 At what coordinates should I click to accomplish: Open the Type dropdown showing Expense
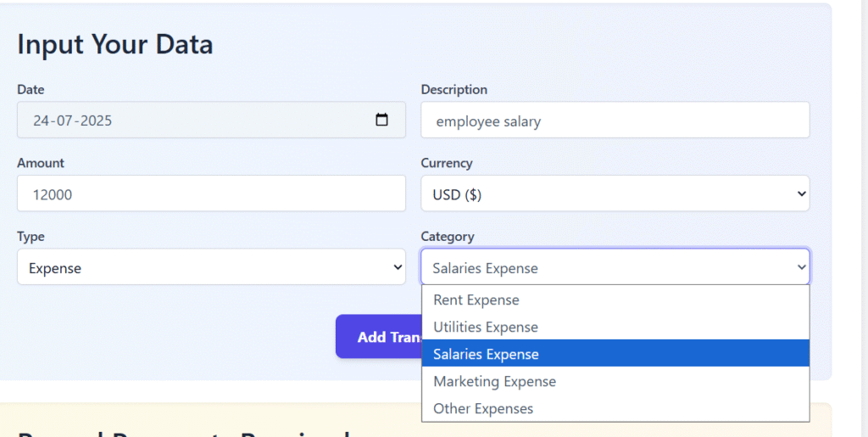(211, 267)
